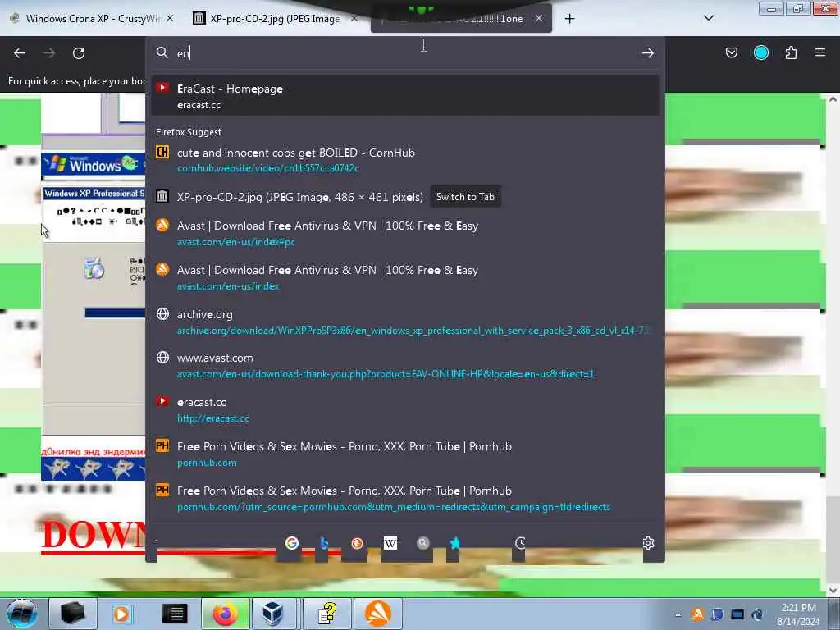Open the help question-mark taskbar icon
The image size is (840, 630).
[326, 614]
